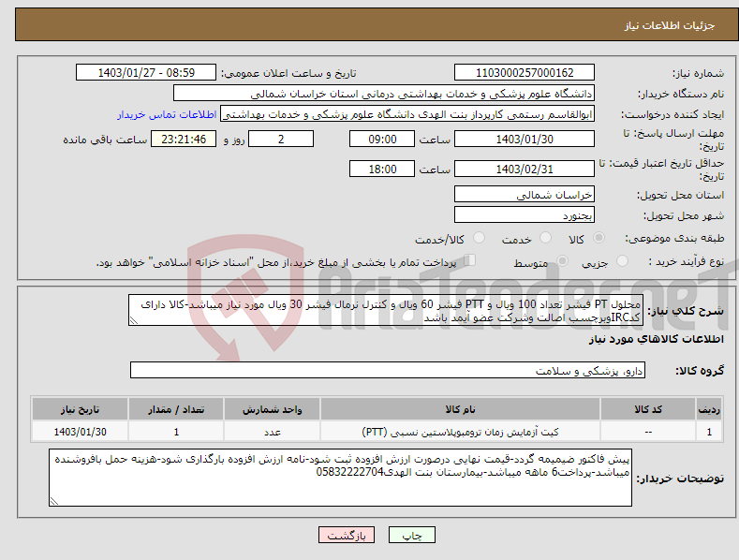Click the announcement date field 1403/01/27 - 08:59

coord(145,73)
